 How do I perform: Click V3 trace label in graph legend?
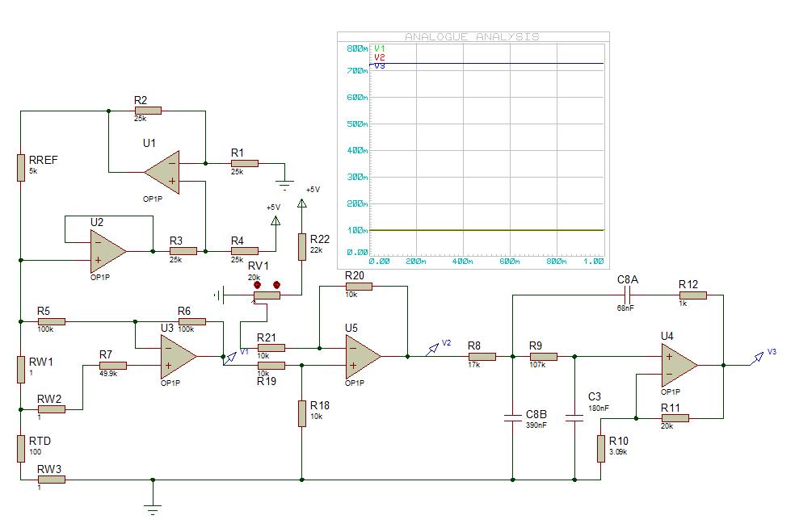click(379, 66)
